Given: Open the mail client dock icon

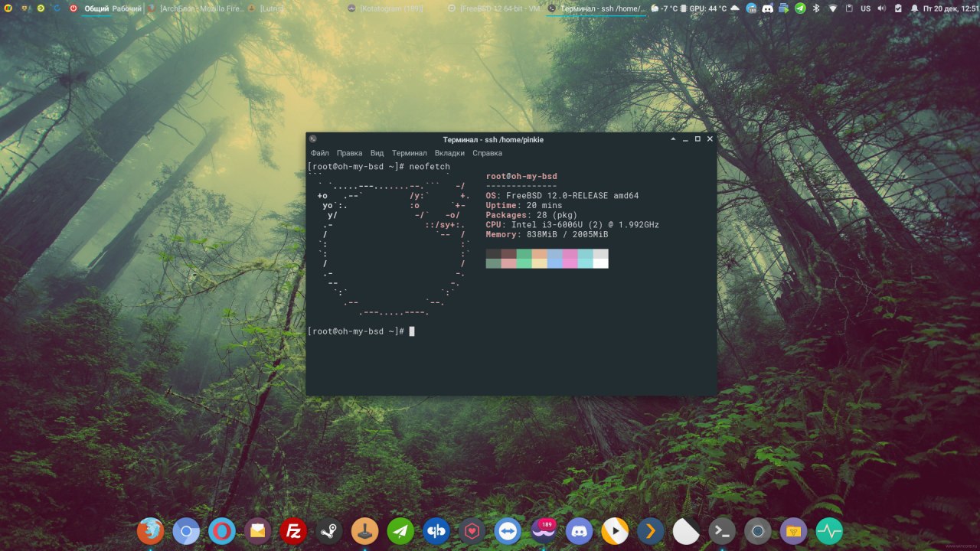Looking at the screenshot, I should [258, 530].
